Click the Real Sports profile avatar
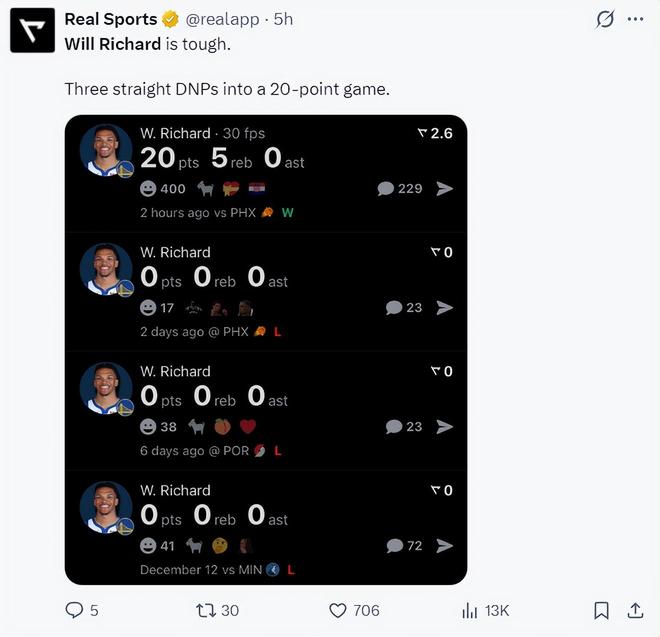The height and width of the screenshot is (637, 660). [32, 30]
